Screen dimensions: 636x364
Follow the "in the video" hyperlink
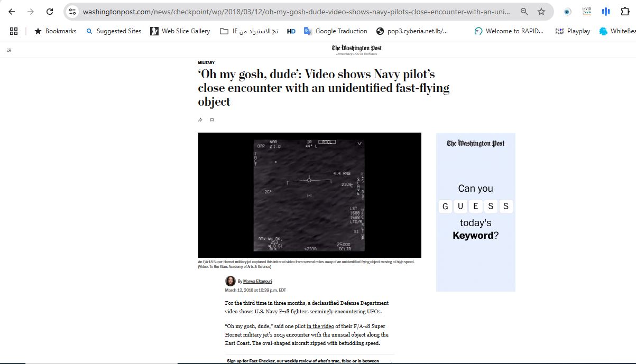click(x=320, y=326)
